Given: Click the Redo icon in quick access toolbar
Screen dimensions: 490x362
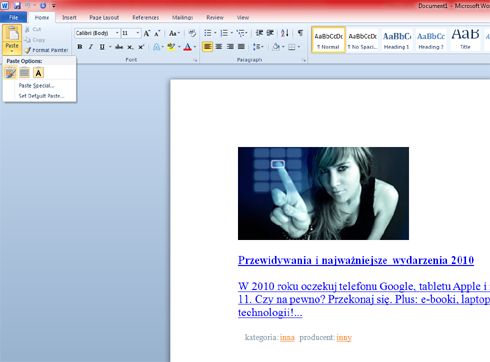Looking at the screenshot, I should [x=43, y=5].
